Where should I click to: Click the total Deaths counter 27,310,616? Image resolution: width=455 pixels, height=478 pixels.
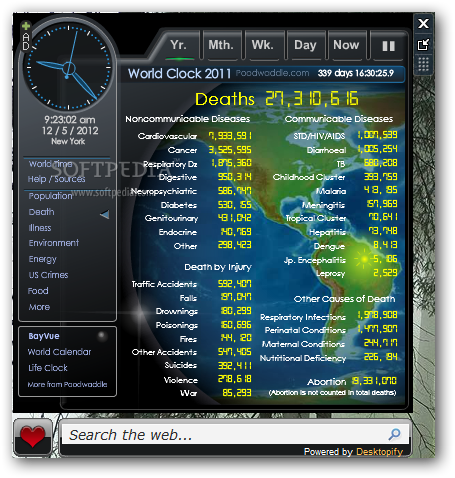coord(312,99)
